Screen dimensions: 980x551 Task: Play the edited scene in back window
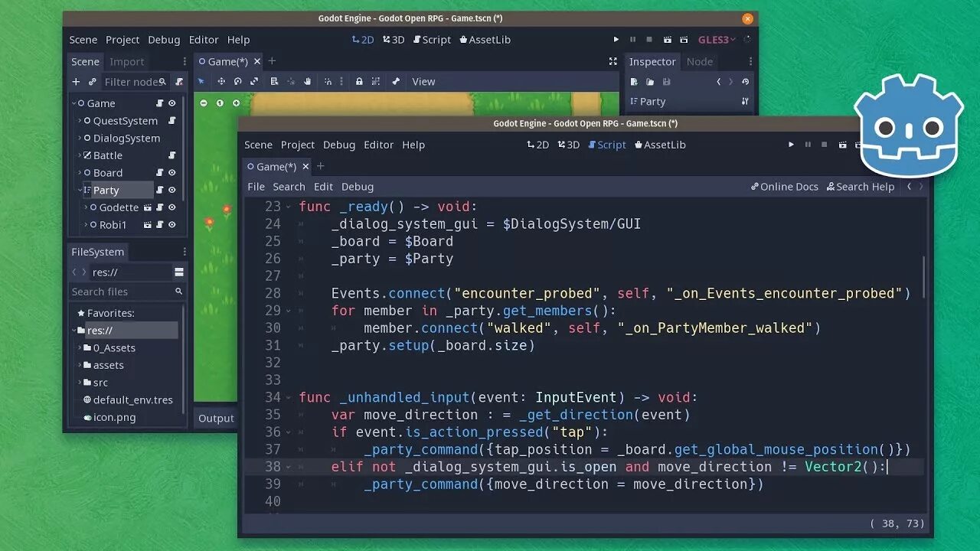(667, 40)
